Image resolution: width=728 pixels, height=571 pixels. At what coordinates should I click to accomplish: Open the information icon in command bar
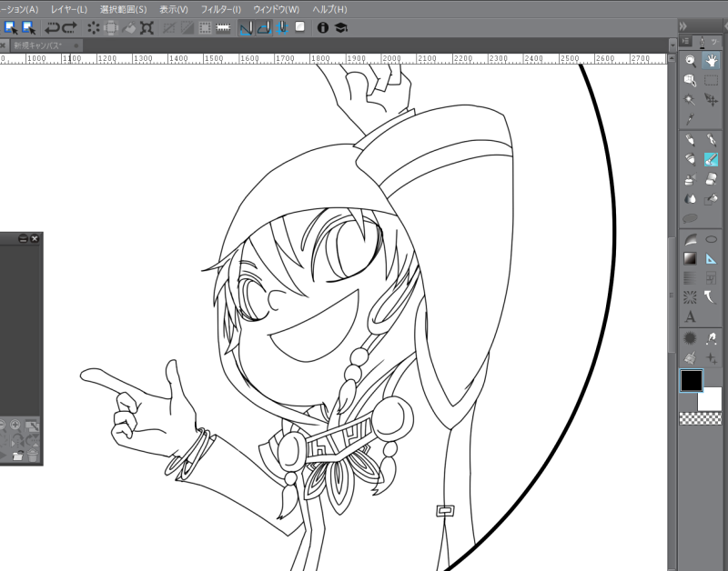pyautogui.click(x=323, y=28)
